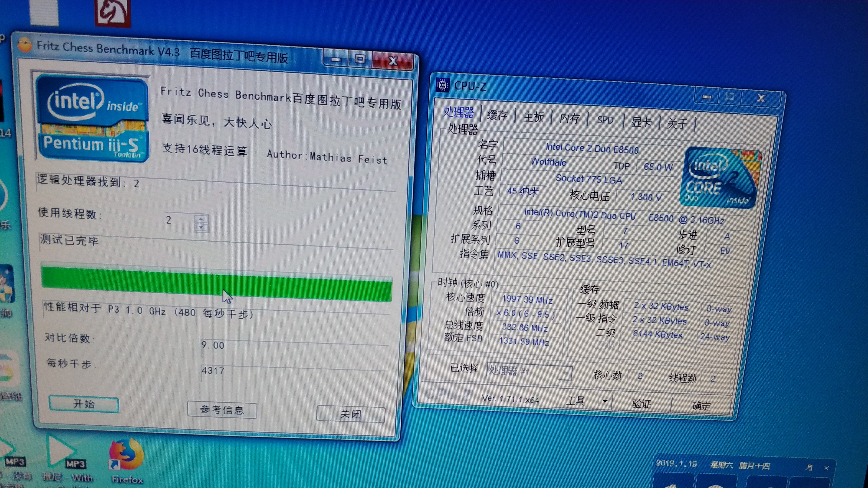Click the 二级 cache value 6144 KBytes
Image resolution: width=868 pixels, height=488 pixels.
[658, 334]
